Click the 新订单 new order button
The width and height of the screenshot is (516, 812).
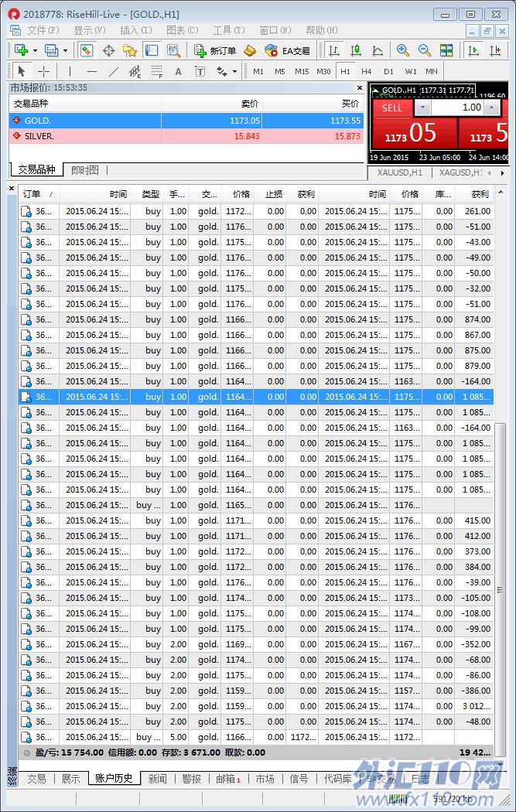tap(216, 50)
